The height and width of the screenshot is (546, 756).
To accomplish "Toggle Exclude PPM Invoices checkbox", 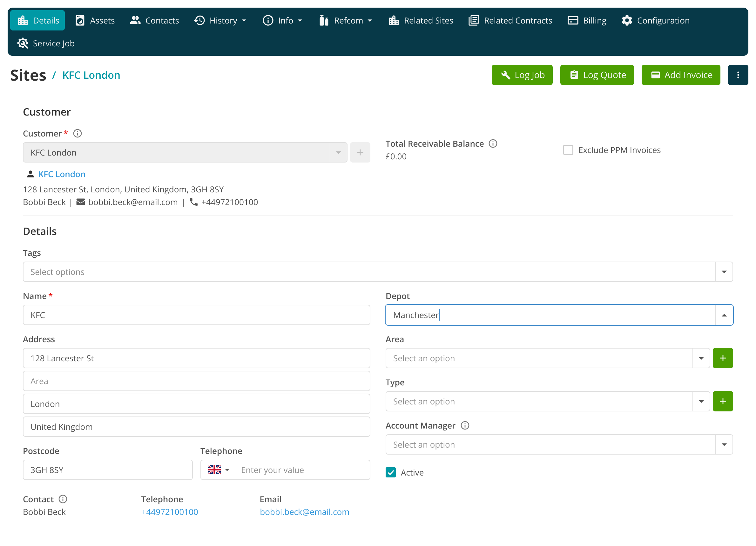I will tap(568, 150).
